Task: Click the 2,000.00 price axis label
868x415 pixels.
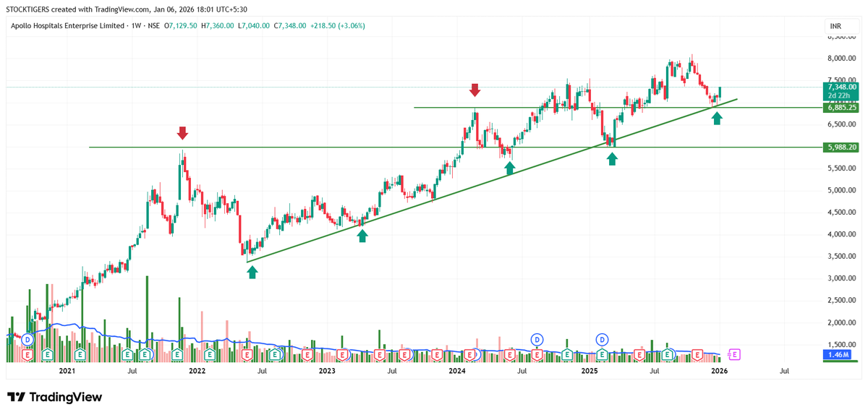Action: point(842,322)
